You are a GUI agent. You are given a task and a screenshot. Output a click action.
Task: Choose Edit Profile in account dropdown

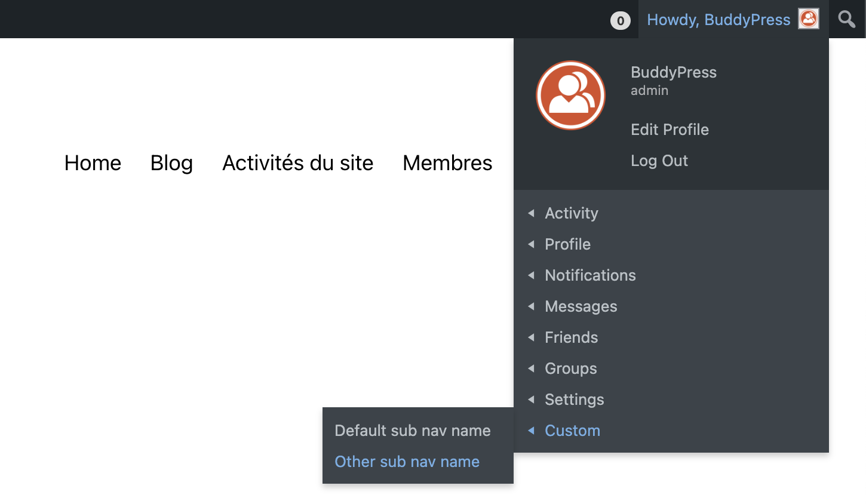click(x=670, y=130)
